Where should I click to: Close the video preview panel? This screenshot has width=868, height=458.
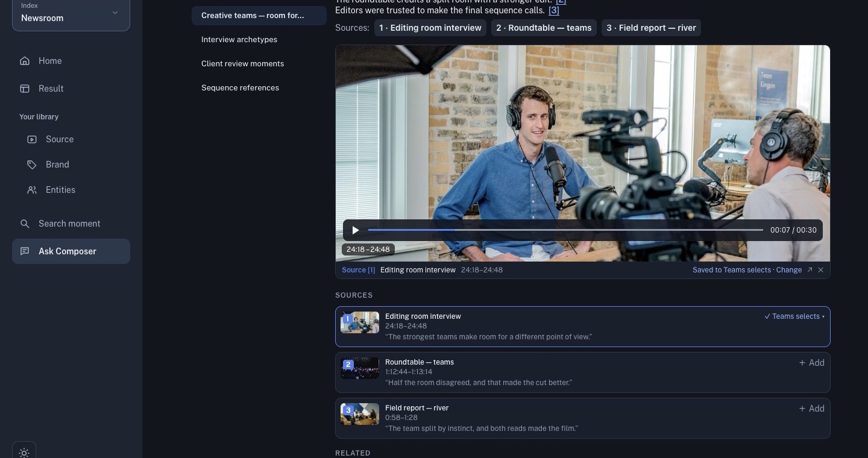[x=820, y=270]
